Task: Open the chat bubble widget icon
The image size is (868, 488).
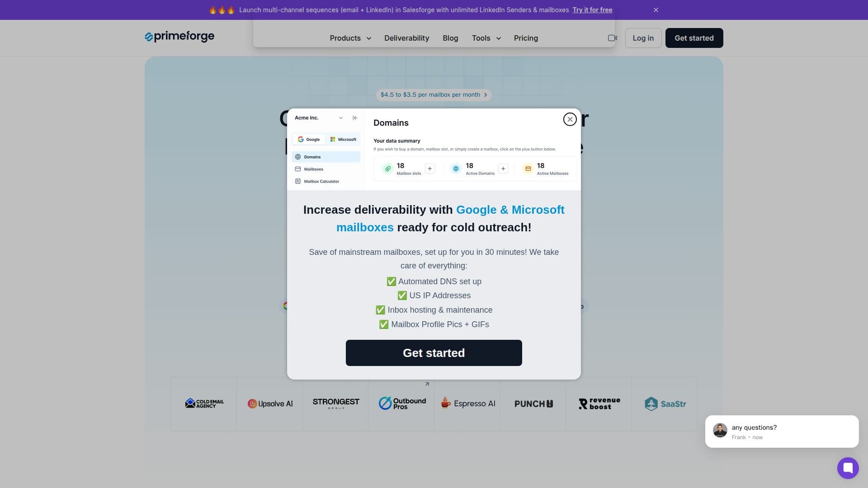Action: (848, 468)
